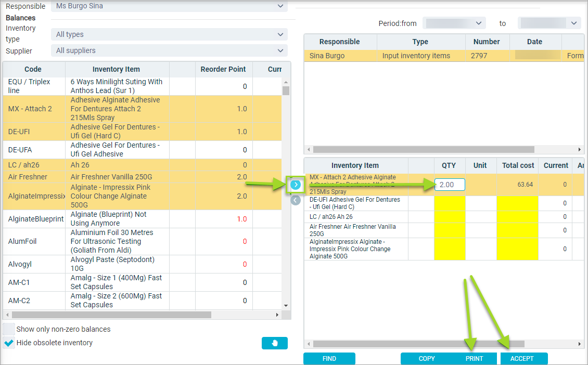
Task: Select AlumFoil row
Action: (x=142, y=241)
